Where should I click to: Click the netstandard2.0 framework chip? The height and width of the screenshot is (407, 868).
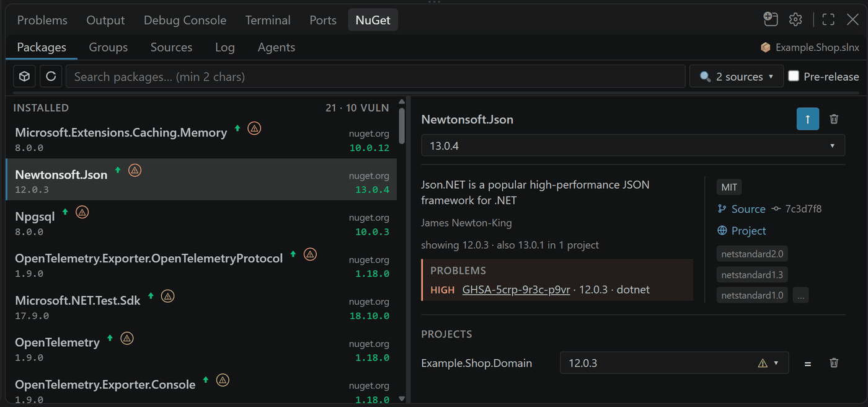coord(752,254)
